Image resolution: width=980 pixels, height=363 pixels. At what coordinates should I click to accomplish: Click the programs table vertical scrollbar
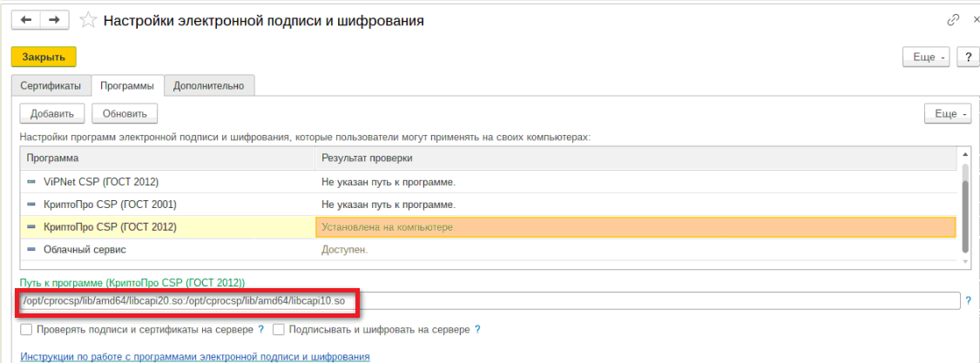tap(963, 209)
